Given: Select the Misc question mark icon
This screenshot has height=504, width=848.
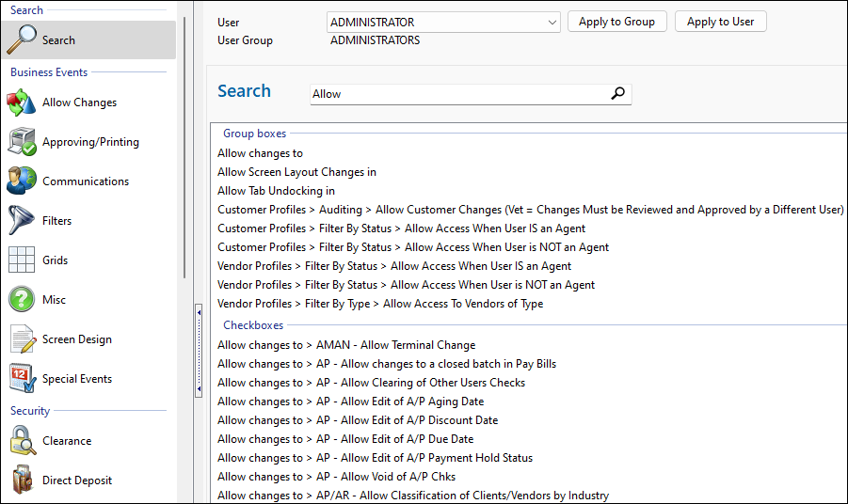Looking at the screenshot, I should (x=22, y=300).
